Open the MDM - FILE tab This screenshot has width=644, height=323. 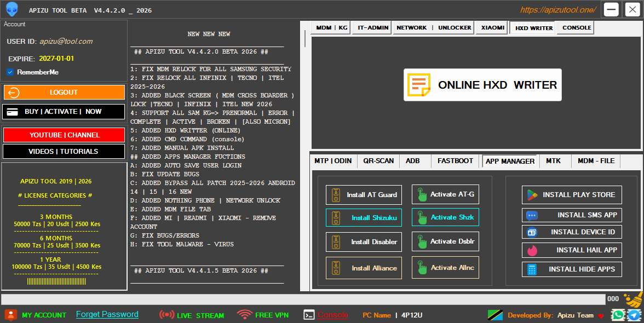click(x=596, y=161)
